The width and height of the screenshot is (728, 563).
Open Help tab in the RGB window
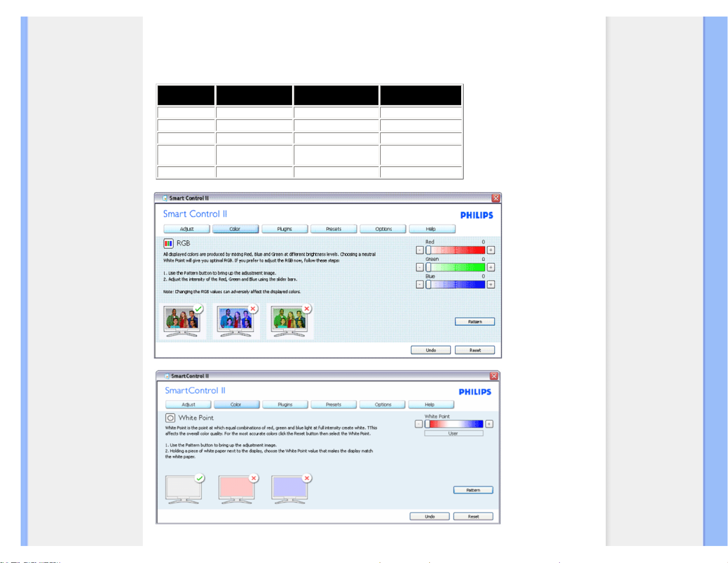click(431, 229)
